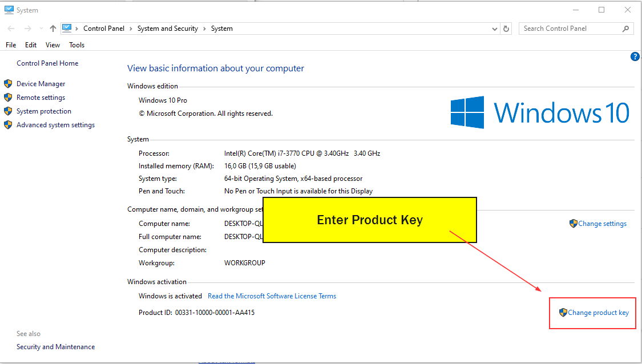Click the Windows 10 Pro edition text

(163, 100)
